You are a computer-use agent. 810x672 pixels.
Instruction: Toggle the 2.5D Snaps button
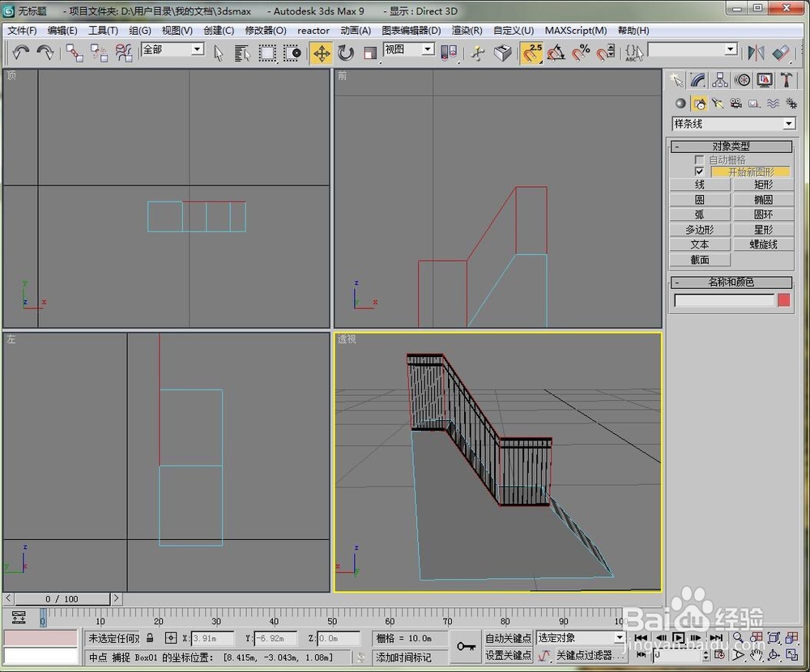531,53
